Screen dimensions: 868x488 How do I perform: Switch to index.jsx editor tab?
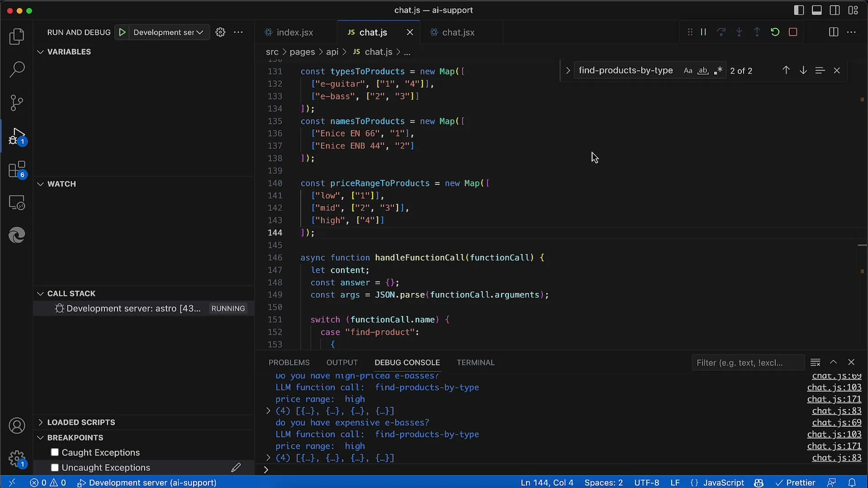[296, 32]
